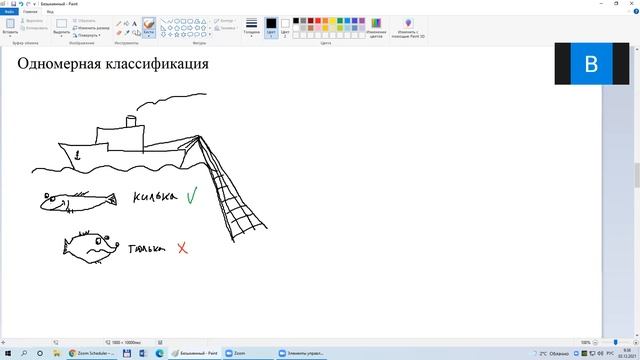Select the Text tool (letter A)
This screenshot has height=360, width=640.
pos(134,24)
